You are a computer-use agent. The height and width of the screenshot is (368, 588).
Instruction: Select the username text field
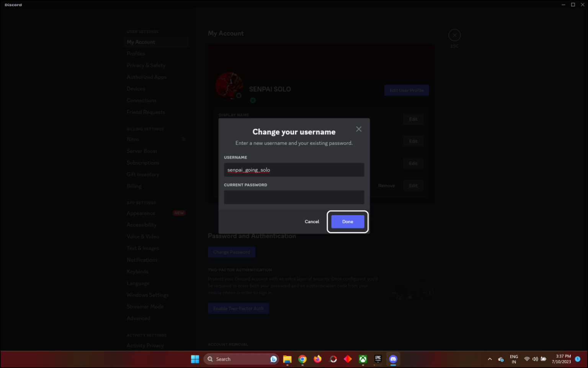coord(294,170)
